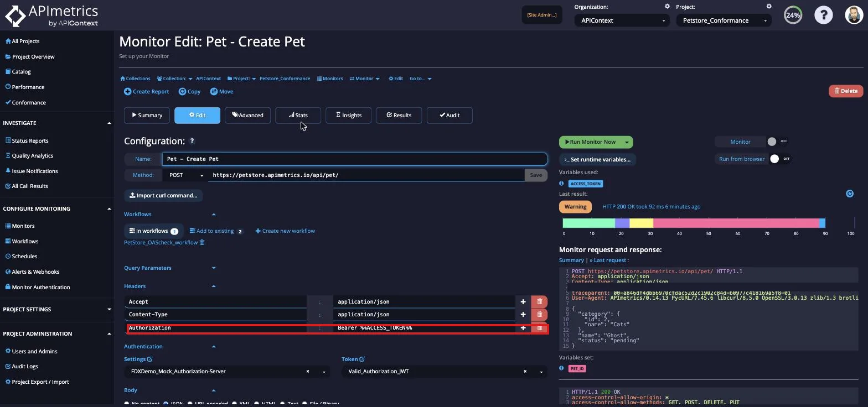Click Import curl command button
This screenshot has width=868, height=407.
coord(163,195)
